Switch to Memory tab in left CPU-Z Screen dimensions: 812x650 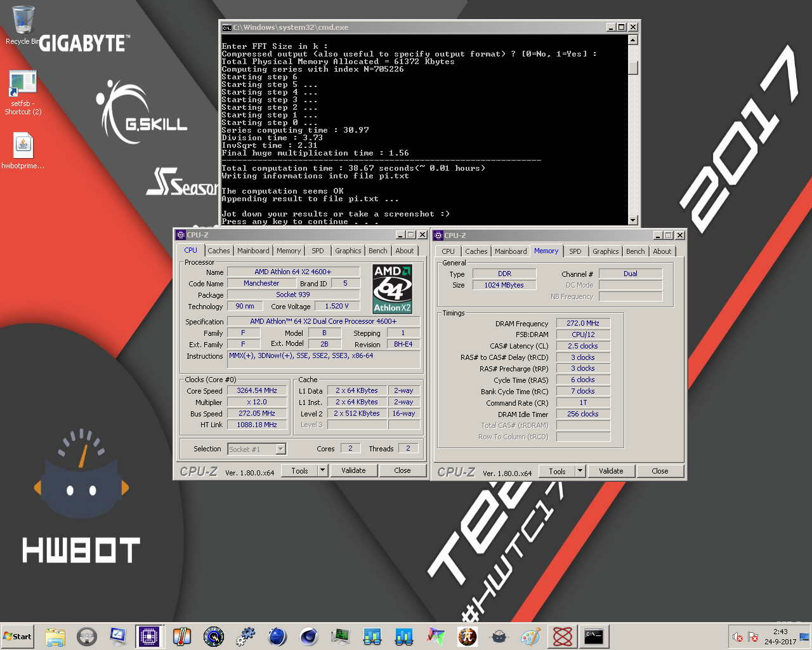click(289, 251)
